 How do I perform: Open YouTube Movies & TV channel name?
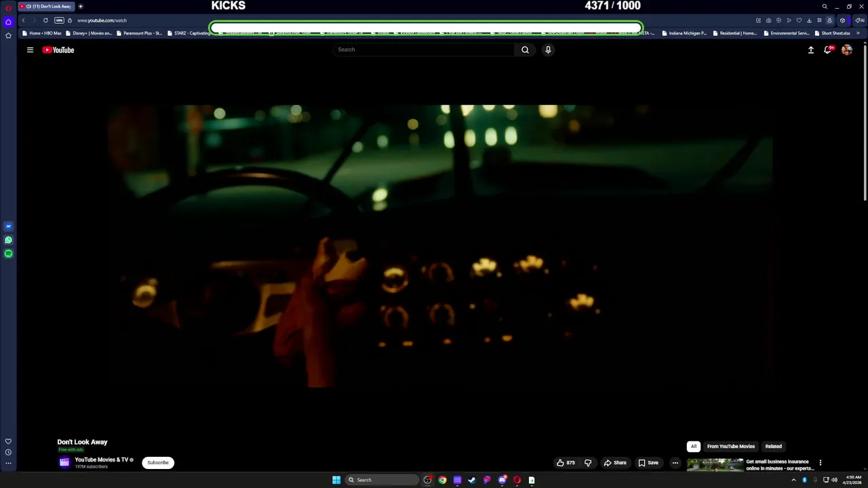[102, 460]
